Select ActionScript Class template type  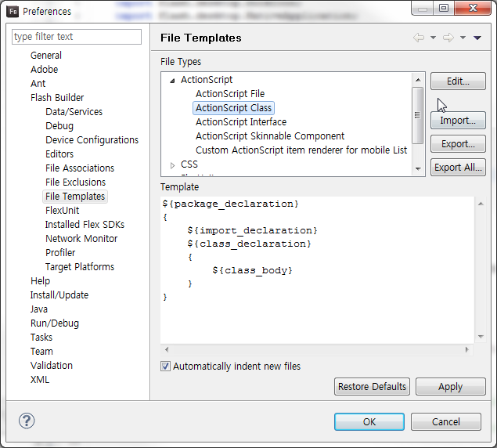[x=233, y=108]
